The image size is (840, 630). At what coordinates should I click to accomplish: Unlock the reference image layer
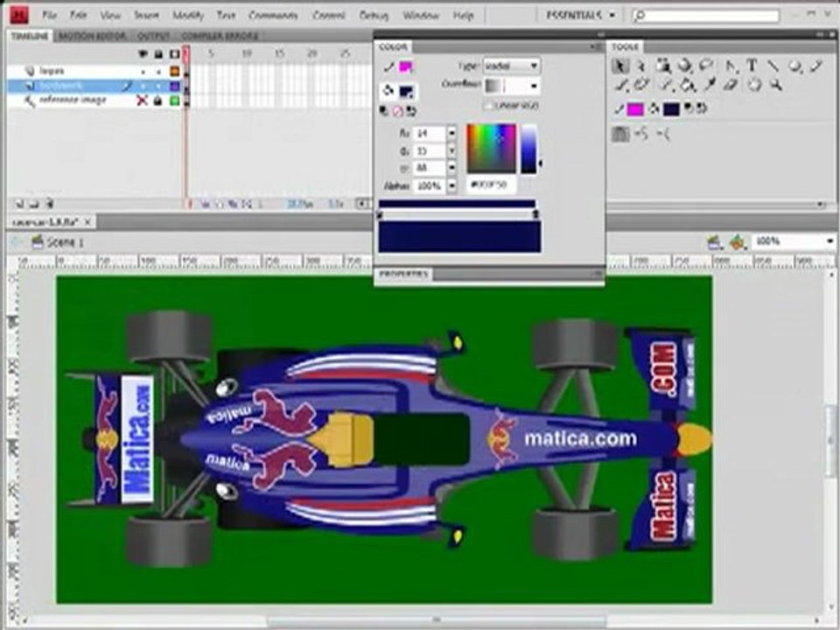158,100
